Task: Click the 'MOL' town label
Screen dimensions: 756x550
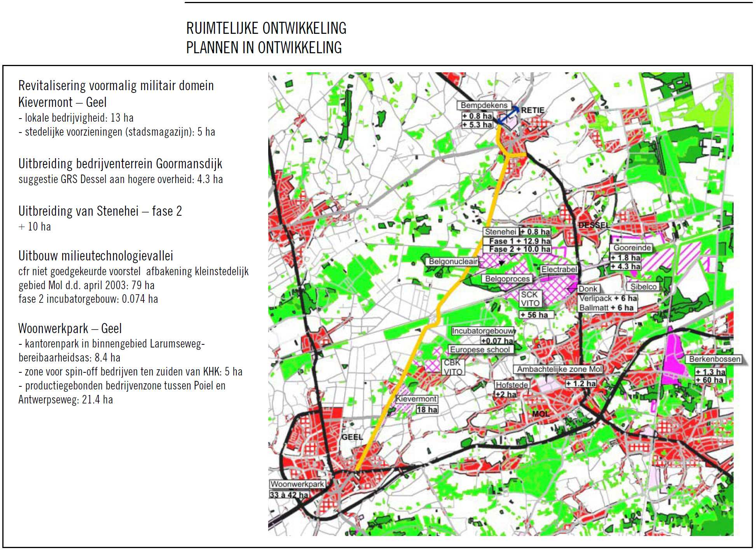Action: [x=541, y=414]
